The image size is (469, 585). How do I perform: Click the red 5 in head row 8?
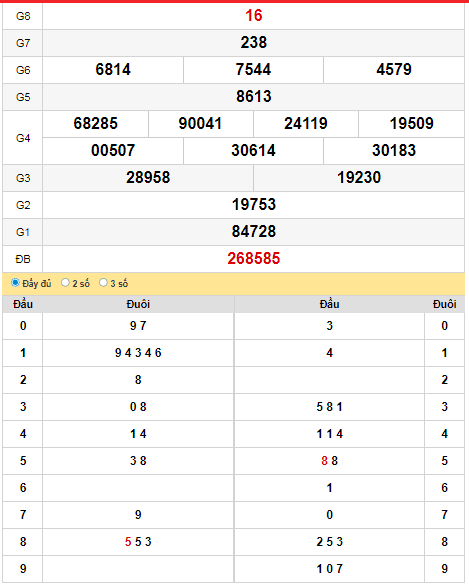[128, 542]
